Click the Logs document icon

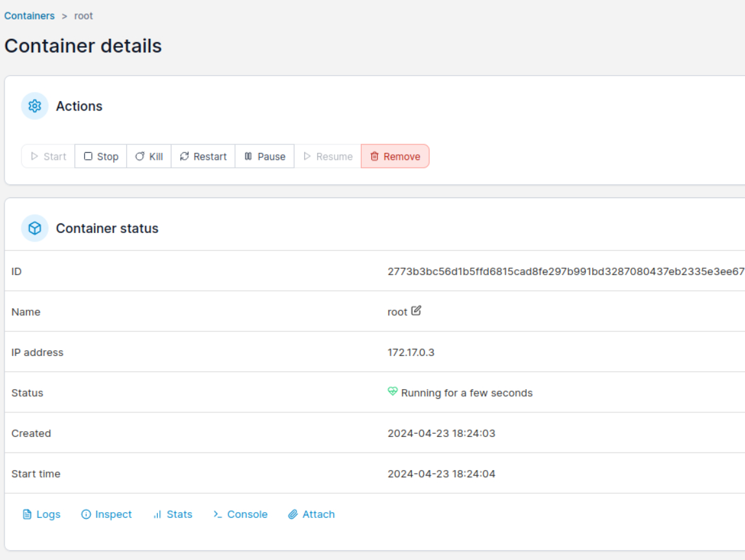(27, 515)
